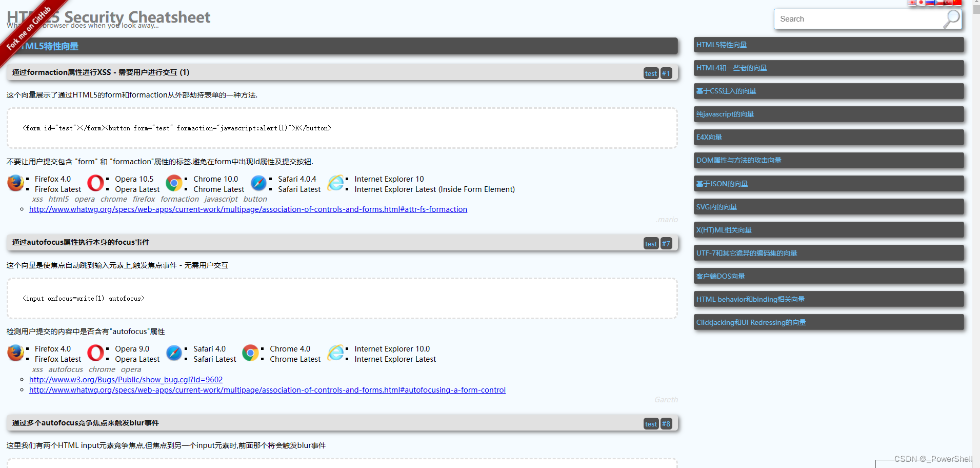Viewport: 980px width, 468px height.
Task: Click the test button for vector #8
Action: (651, 424)
